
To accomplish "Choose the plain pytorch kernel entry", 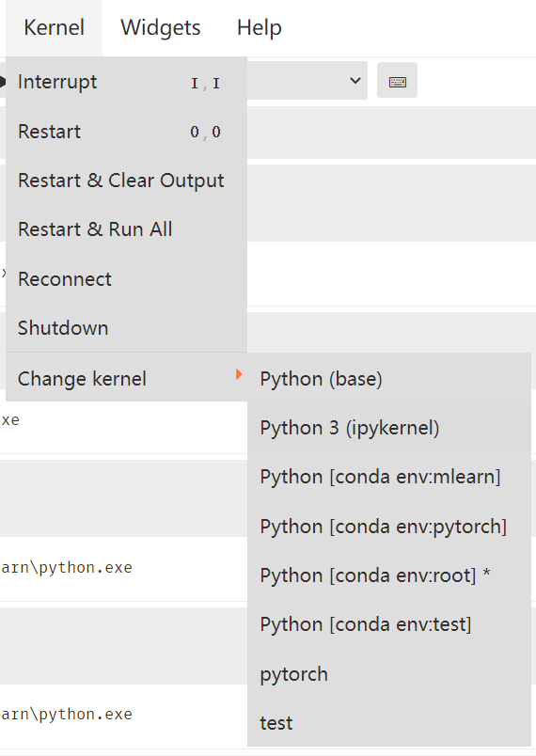I will [389, 674].
